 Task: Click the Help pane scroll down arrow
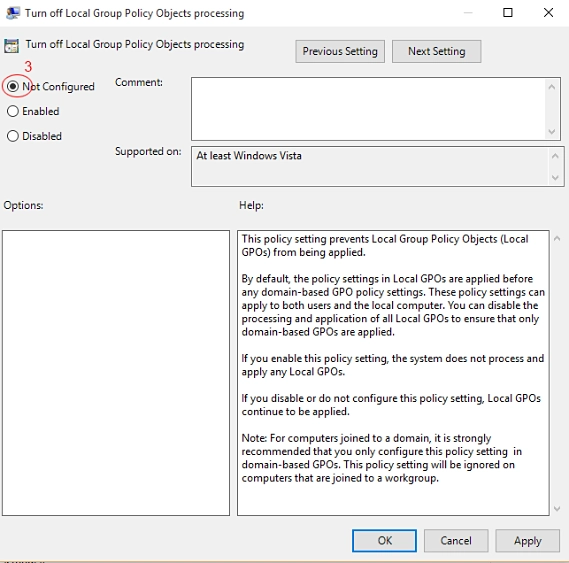coord(557,509)
